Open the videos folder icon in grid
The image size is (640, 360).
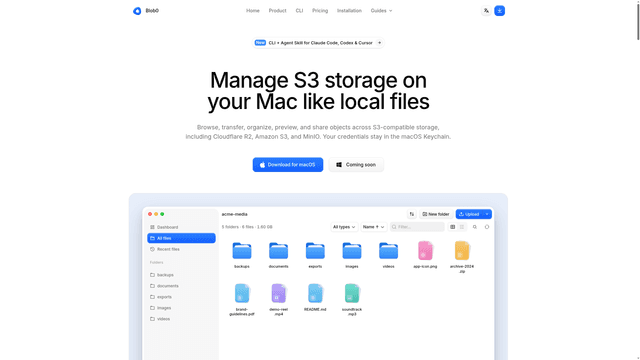click(389, 251)
